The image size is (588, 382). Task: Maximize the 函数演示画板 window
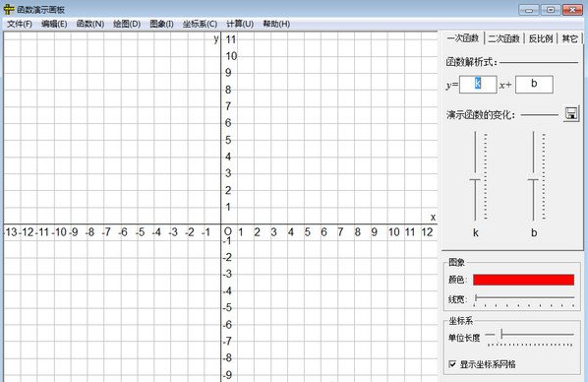[x=551, y=10]
